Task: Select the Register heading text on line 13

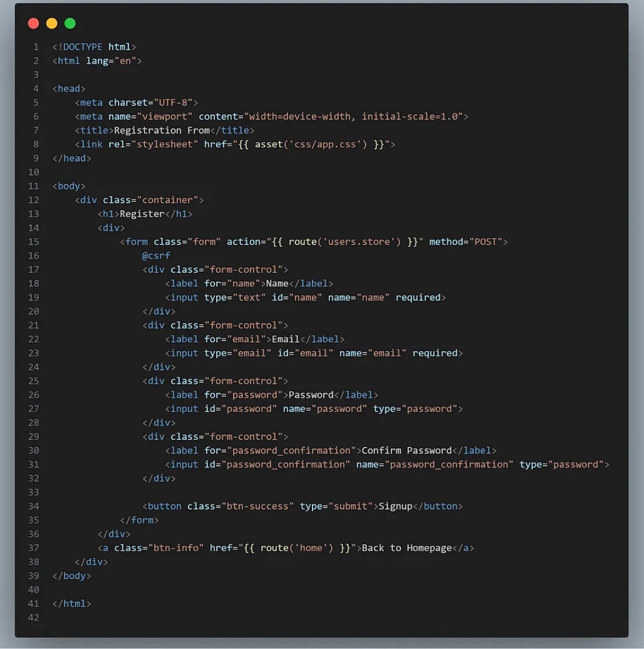Action: (142, 213)
